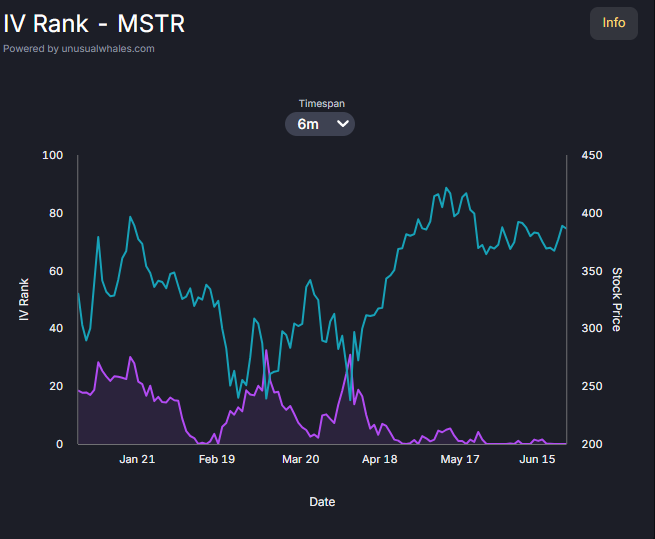Click the 'Jun 15' date axis label
The image size is (655, 539).
(x=537, y=459)
